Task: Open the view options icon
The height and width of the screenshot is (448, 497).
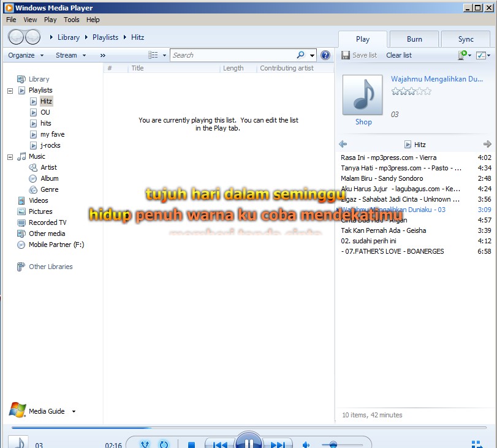Action: point(153,55)
